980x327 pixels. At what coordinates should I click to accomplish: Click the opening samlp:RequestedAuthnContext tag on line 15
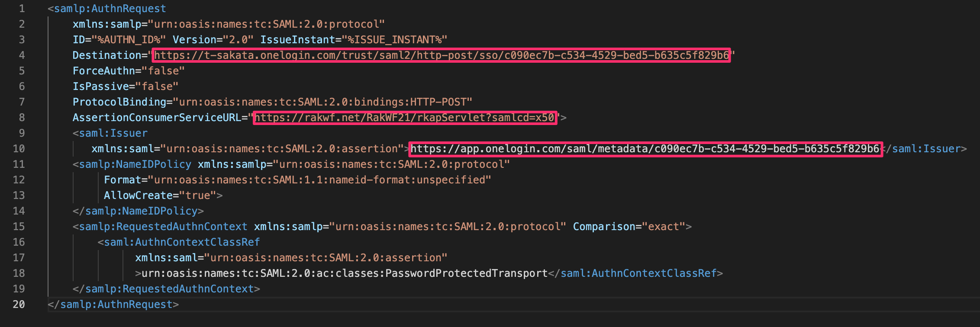click(x=160, y=227)
